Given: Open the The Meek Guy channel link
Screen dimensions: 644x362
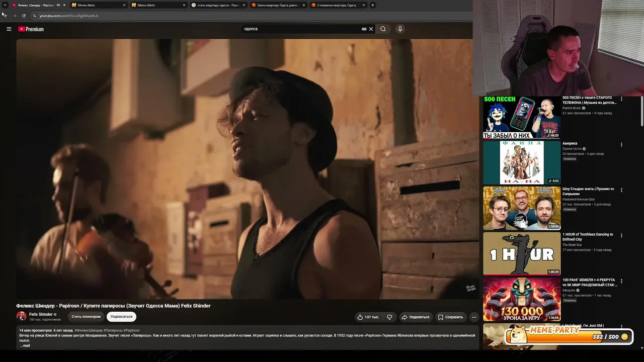Looking at the screenshot, I should [x=572, y=245].
